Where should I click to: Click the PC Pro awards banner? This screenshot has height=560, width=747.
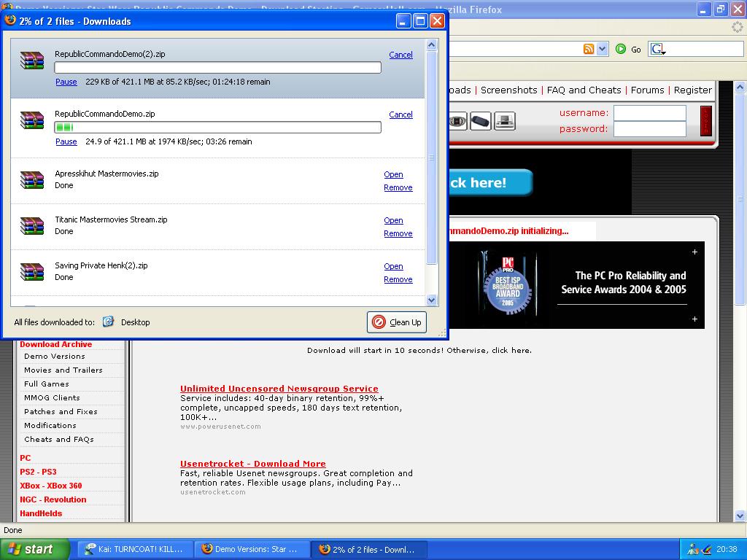pos(576,285)
